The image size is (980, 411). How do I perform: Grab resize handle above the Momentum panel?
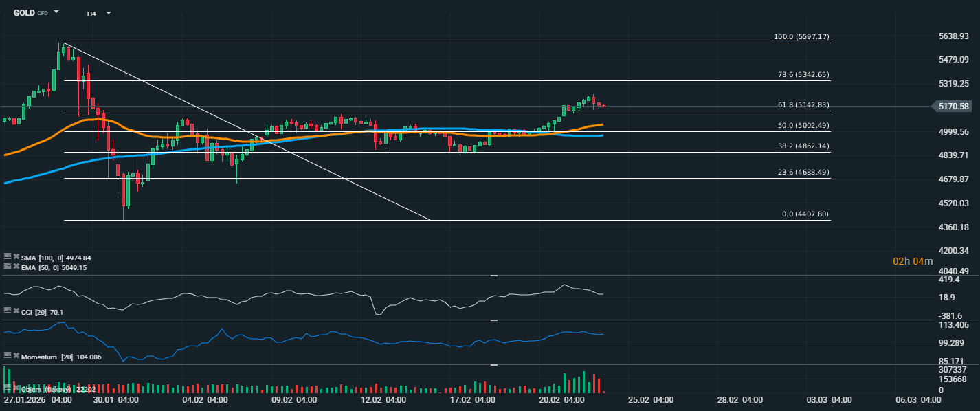pyautogui.click(x=493, y=320)
